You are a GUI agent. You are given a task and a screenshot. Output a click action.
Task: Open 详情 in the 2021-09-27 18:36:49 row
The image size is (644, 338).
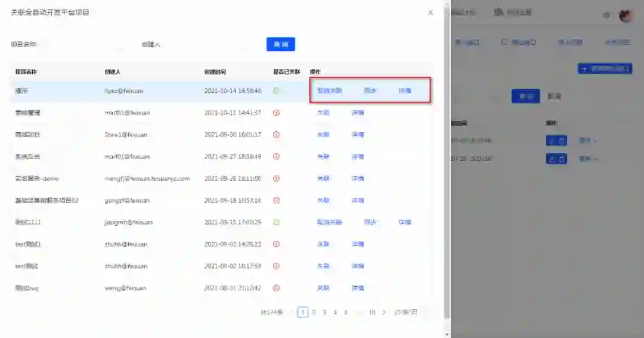[x=358, y=156]
